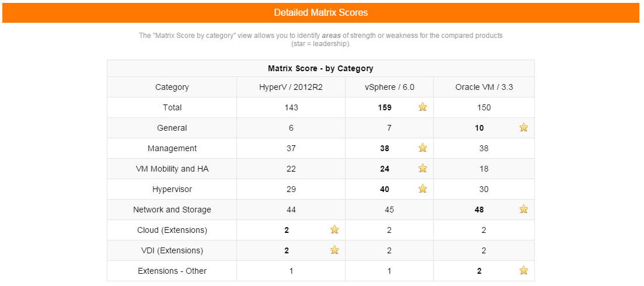This screenshot has height=286, width=644.
Task: Click Oracle VM General score 10
Action: tap(479, 128)
